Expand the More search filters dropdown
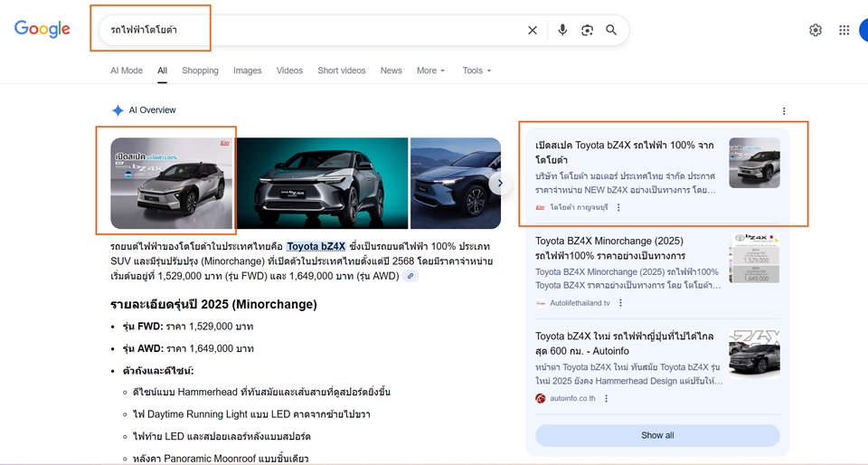This screenshot has width=868, height=465. (x=430, y=71)
